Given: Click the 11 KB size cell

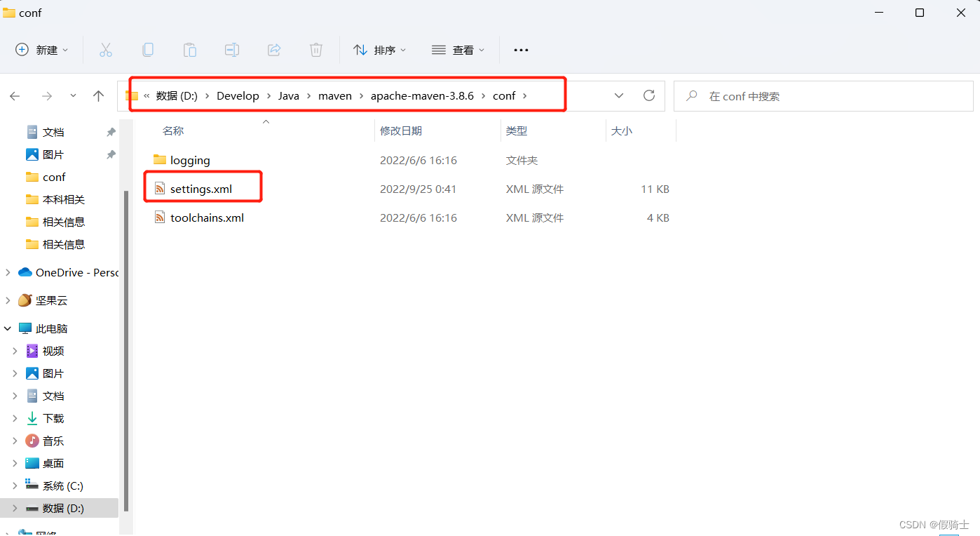Looking at the screenshot, I should (x=655, y=189).
